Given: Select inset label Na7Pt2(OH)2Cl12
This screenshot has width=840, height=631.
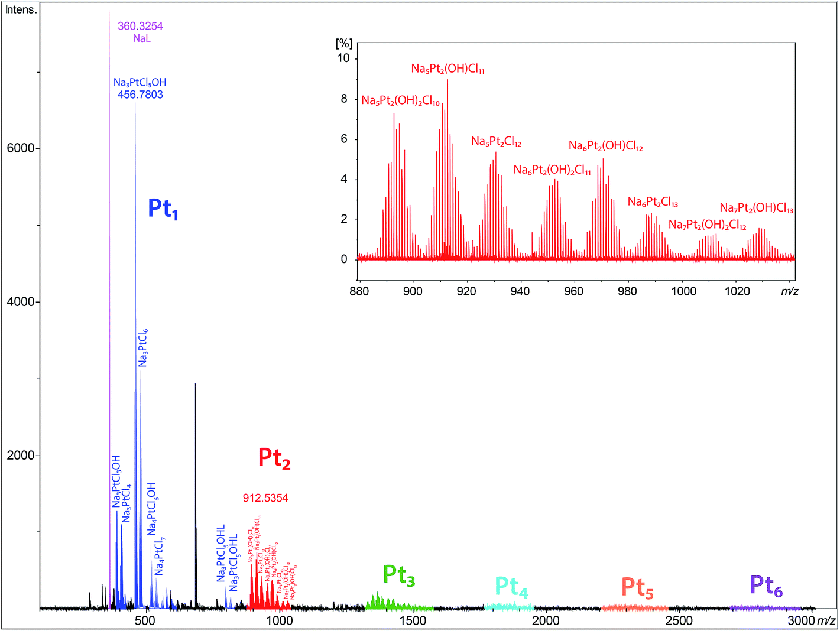Looking at the screenshot, I should coord(708,225).
